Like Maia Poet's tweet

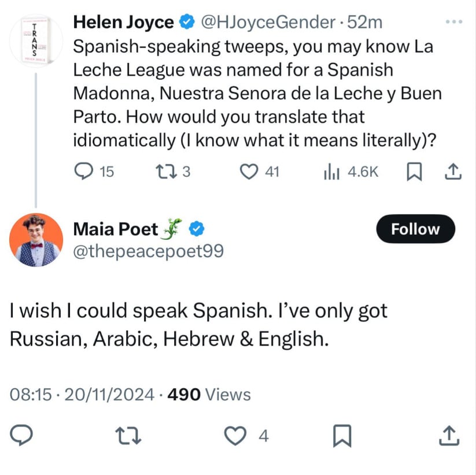[235, 435]
